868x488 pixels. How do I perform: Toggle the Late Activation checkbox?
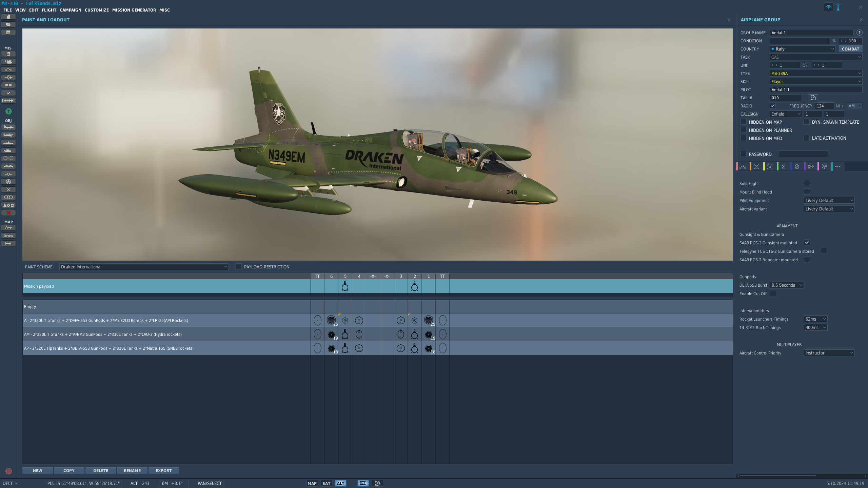[x=807, y=138]
